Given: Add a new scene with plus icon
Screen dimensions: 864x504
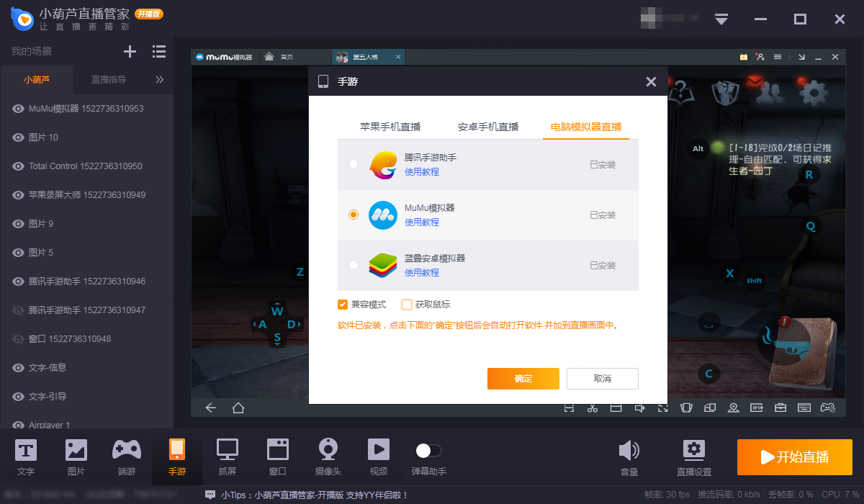Looking at the screenshot, I should (130, 51).
